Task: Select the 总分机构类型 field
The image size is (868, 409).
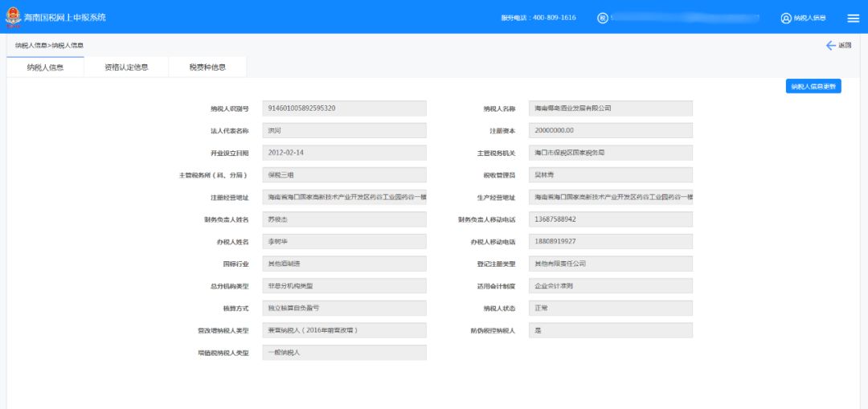Action: (344, 286)
